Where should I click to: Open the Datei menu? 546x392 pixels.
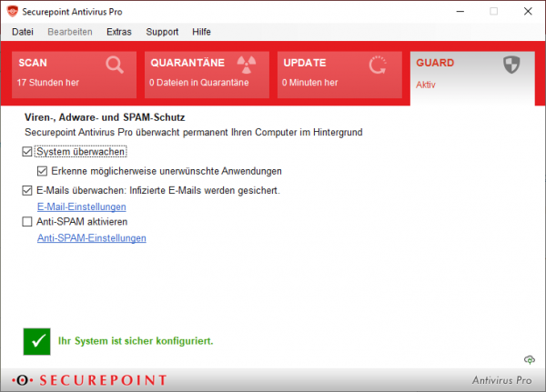pyautogui.click(x=23, y=32)
